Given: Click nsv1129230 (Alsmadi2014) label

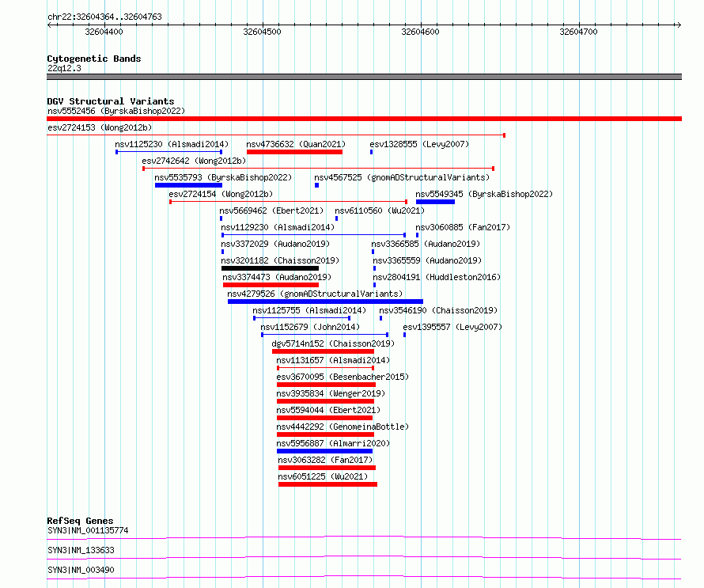Looking at the screenshot, I should coord(278,227).
